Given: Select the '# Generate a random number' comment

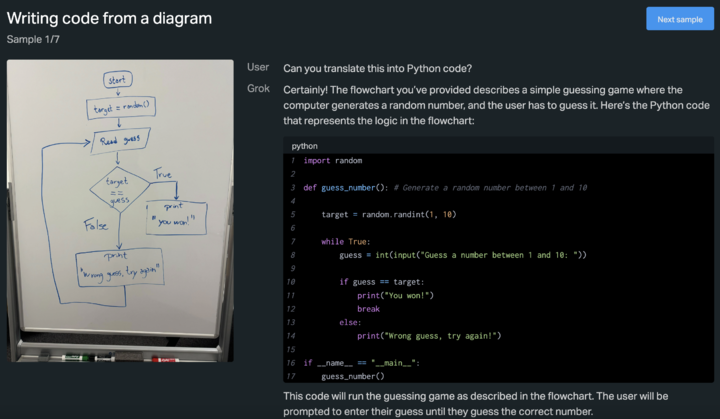Looking at the screenshot, I should tap(490, 187).
